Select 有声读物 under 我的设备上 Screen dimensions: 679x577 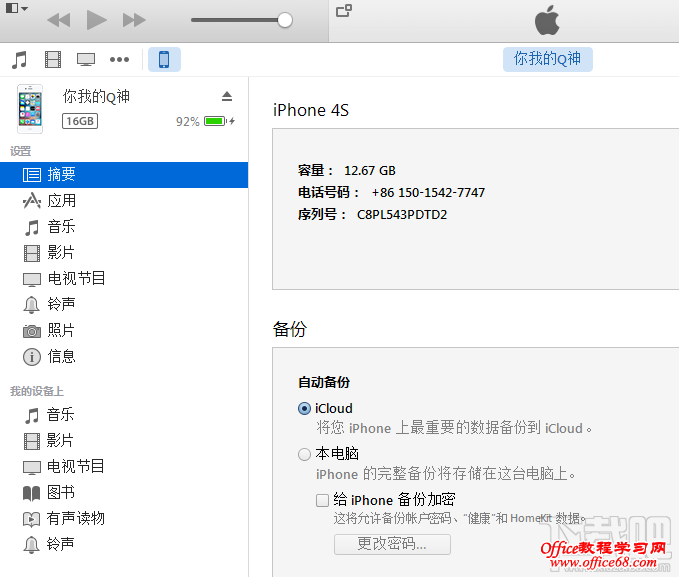124,519
